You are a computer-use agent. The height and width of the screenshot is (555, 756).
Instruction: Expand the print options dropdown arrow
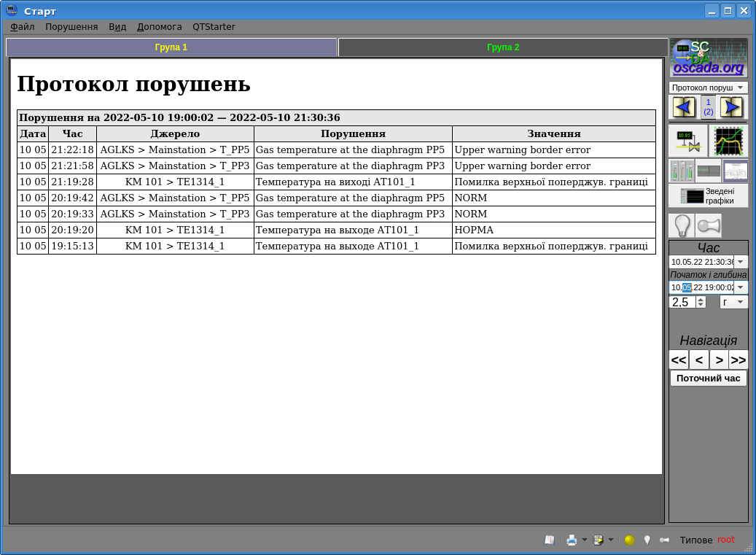584,540
